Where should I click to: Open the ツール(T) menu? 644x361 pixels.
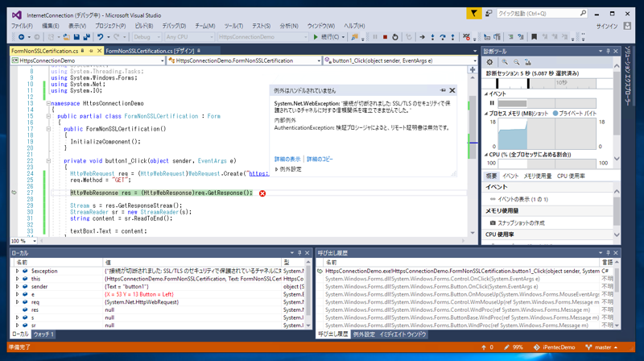point(233,26)
